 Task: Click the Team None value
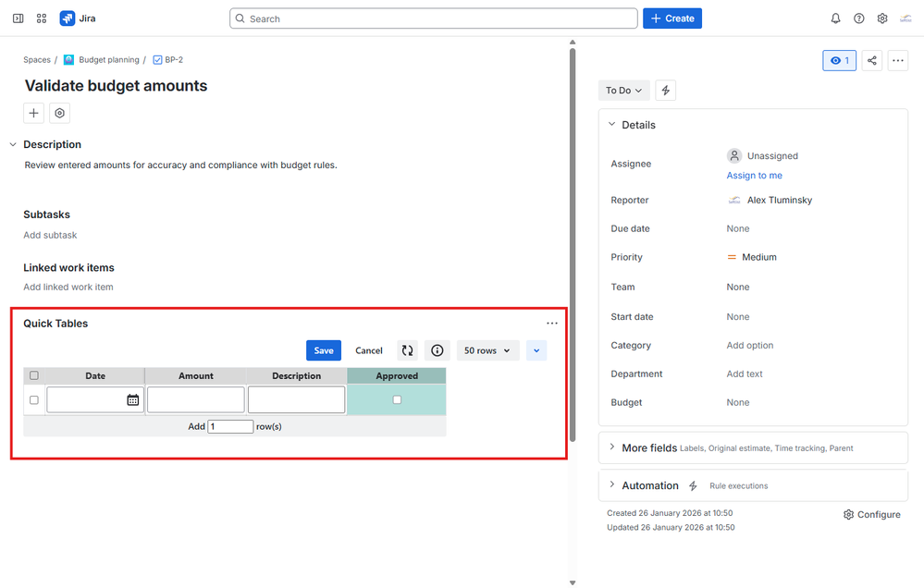point(738,287)
